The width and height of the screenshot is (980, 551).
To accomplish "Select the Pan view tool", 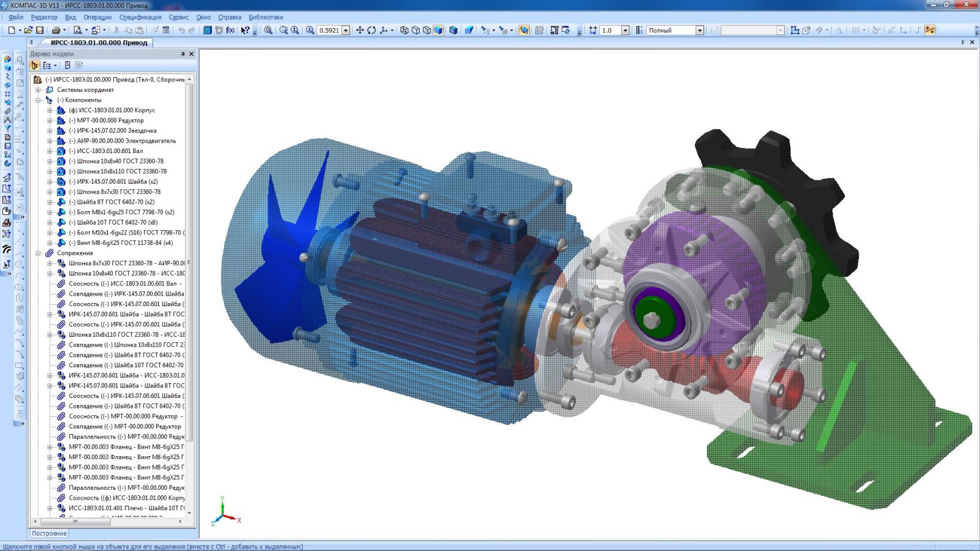I will click(360, 30).
